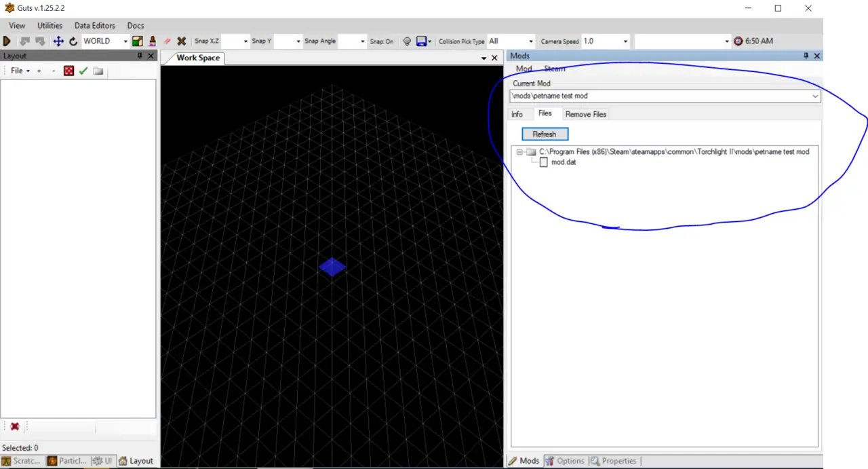
Task: Close the Work Space document tab area
Action: [494, 58]
